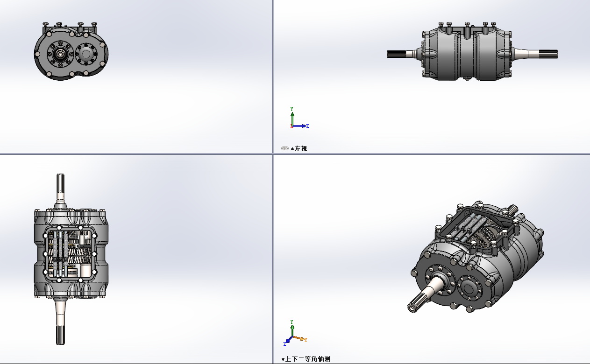Pick the right splined shaft in 左视 viewport
Viewport: 590px width, 364px height.
tap(536, 54)
